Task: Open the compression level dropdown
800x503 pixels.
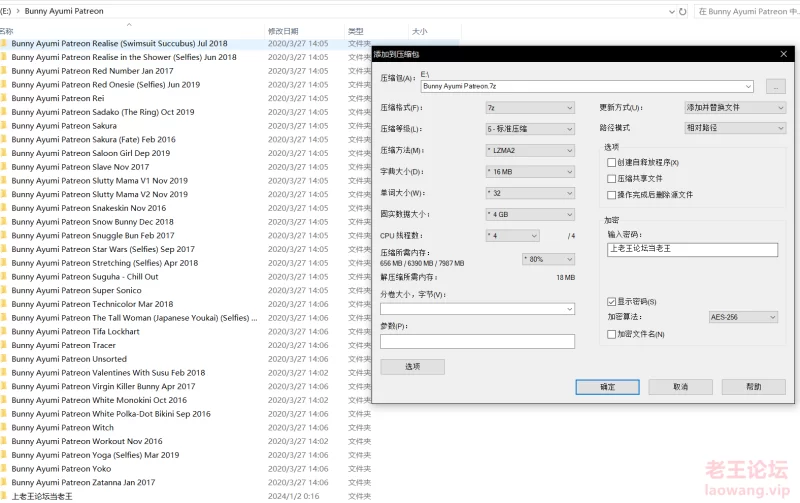Action: (x=530, y=129)
